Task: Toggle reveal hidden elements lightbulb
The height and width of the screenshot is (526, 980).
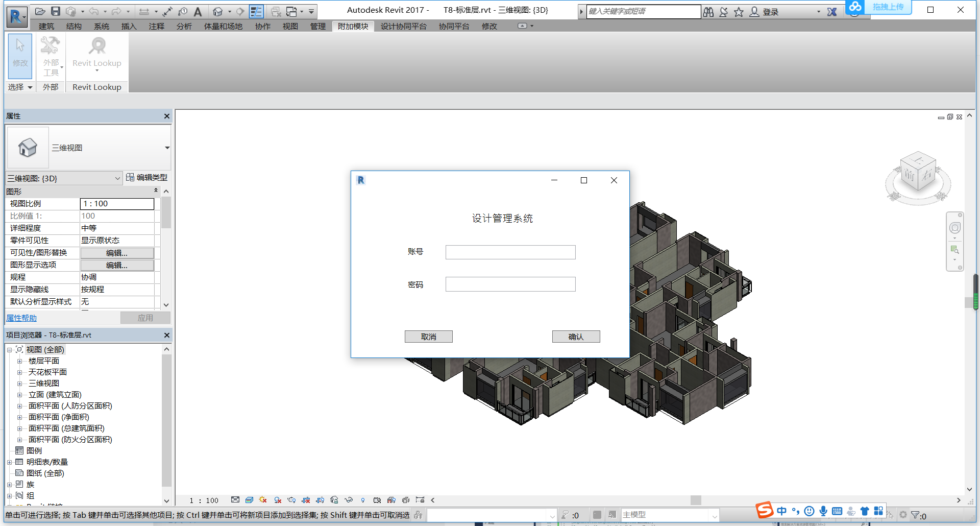Action: (x=362, y=500)
